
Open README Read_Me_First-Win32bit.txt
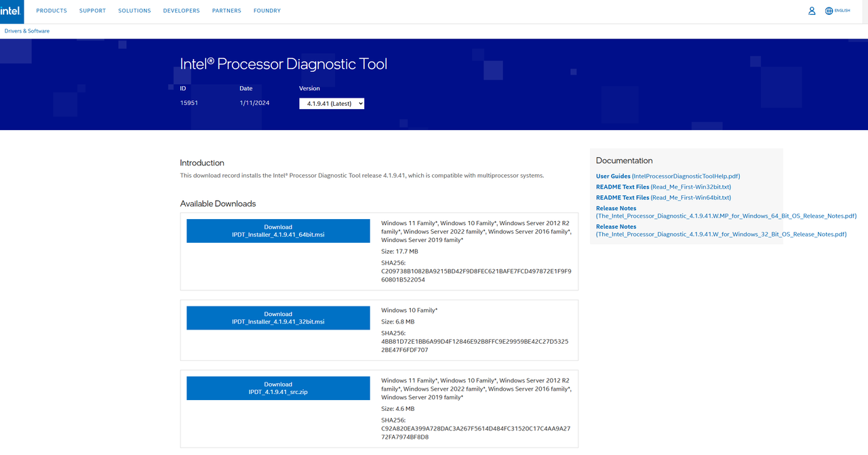coord(663,187)
